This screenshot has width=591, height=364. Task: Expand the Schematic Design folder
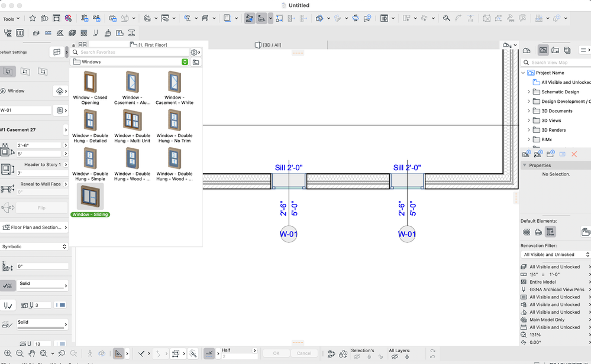pos(529,92)
